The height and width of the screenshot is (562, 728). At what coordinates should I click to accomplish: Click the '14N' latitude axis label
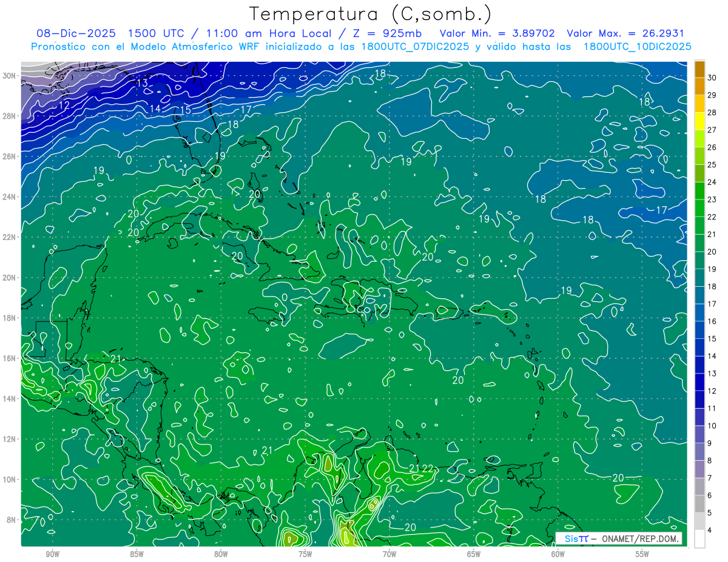coord(9,399)
